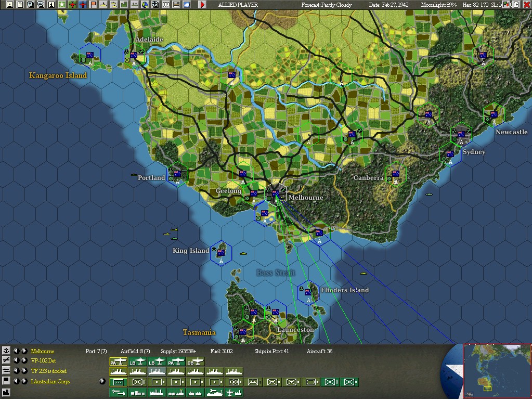Select the King Island base hex

[221, 254]
